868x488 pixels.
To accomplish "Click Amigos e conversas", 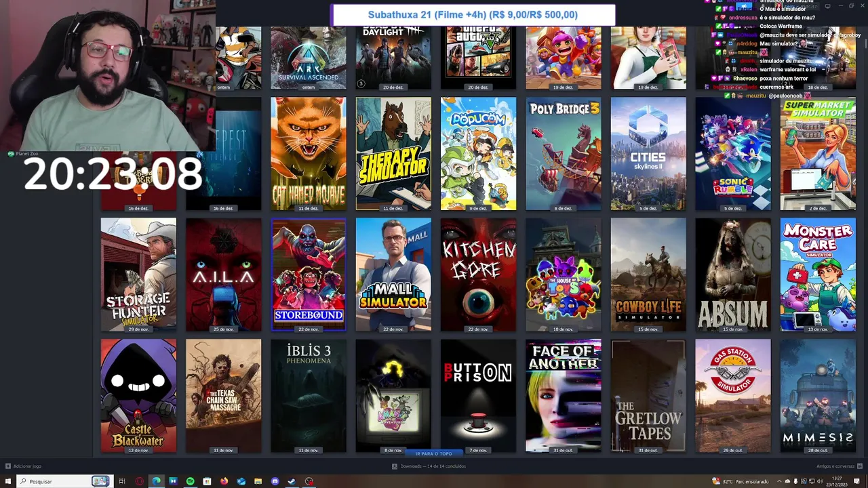I will (835, 466).
